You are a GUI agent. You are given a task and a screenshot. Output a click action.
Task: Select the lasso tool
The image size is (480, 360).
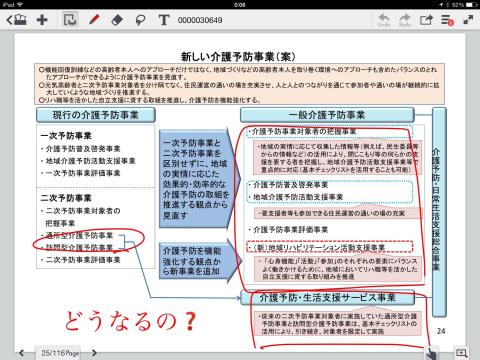[x=140, y=20]
